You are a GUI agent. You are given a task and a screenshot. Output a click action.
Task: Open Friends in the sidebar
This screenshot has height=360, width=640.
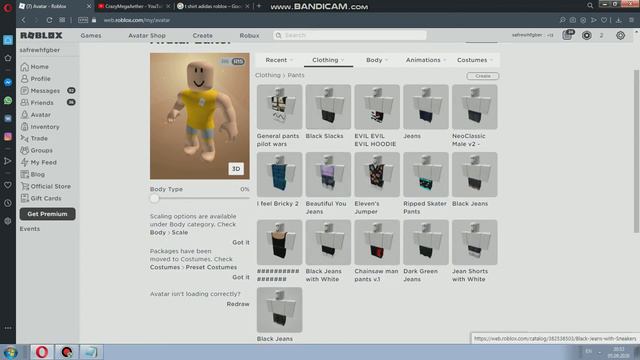[37, 102]
